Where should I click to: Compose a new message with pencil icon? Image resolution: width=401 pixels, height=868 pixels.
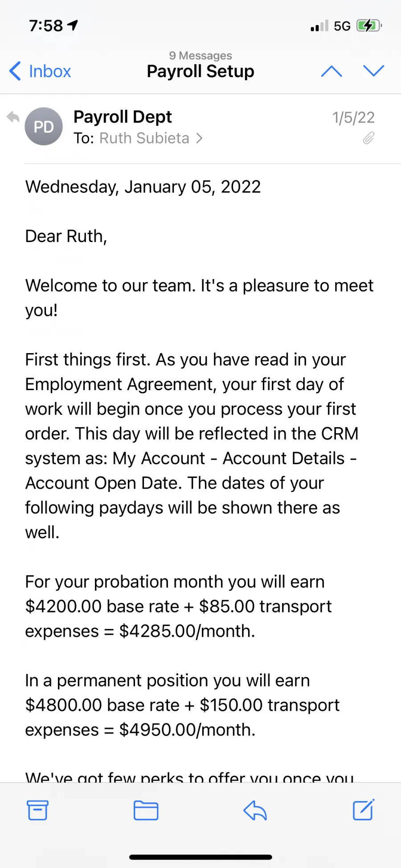(364, 810)
